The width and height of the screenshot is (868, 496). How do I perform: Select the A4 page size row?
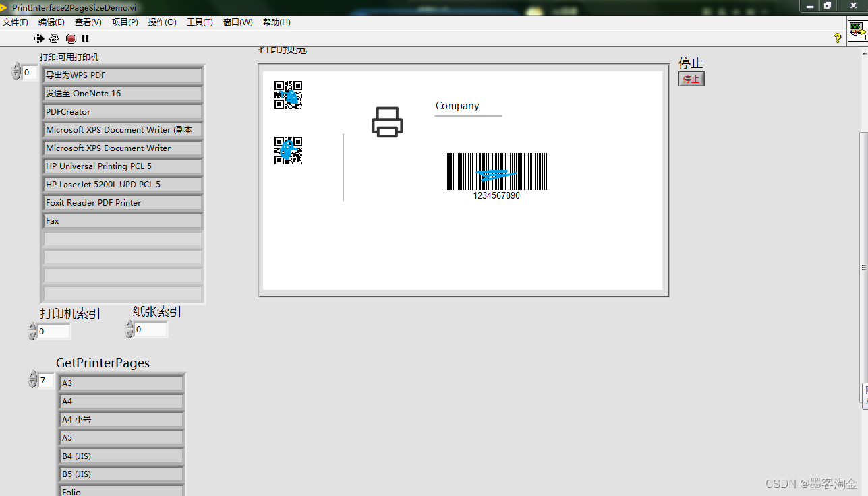coord(121,402)
